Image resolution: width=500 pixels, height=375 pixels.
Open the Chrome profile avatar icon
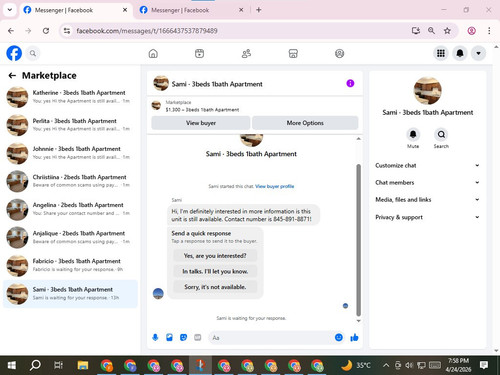click(471, 31)
